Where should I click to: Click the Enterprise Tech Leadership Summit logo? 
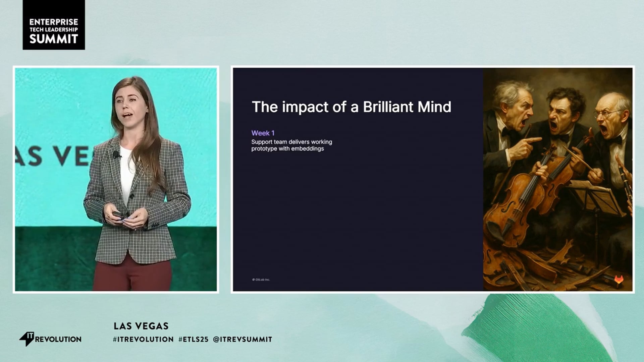click(x=54, y=25)
